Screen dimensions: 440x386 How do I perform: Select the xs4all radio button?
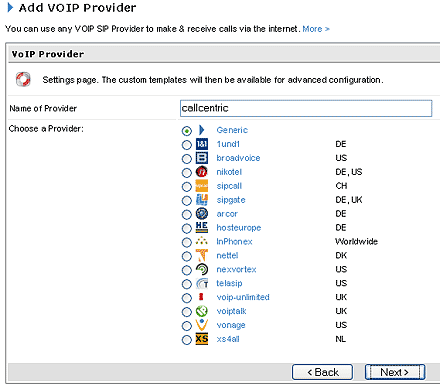pyautogui.click(x=187, y=340)
